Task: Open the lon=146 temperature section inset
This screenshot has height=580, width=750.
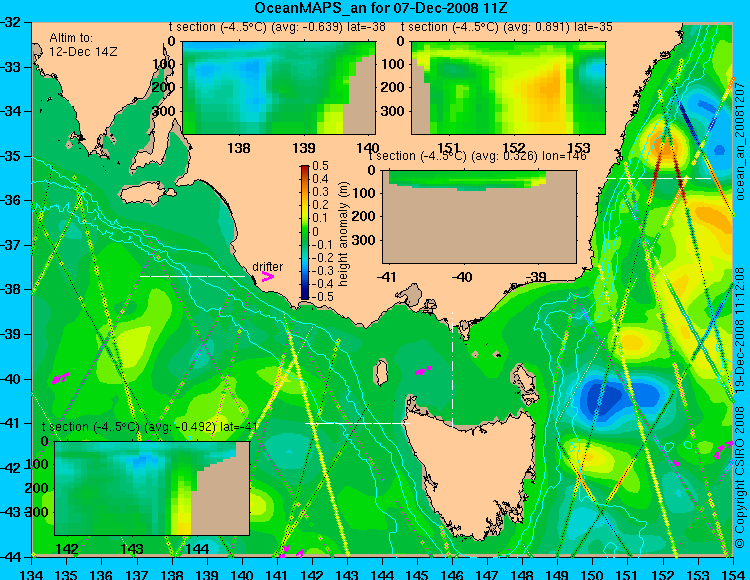Action: (x=479, y=217)
